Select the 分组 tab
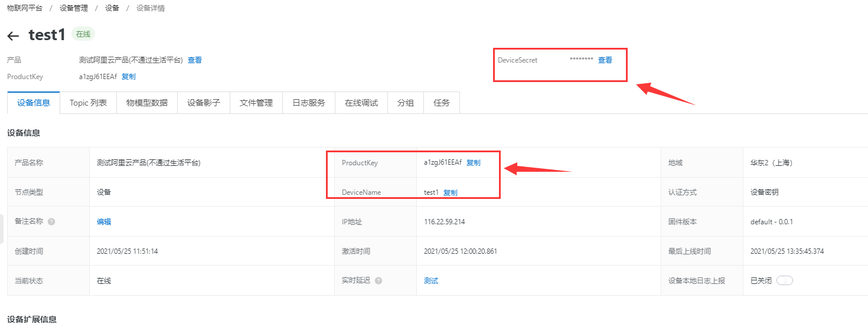Viewport: 868px width, 327px height. pyautogui.click(x=406, y=103)
